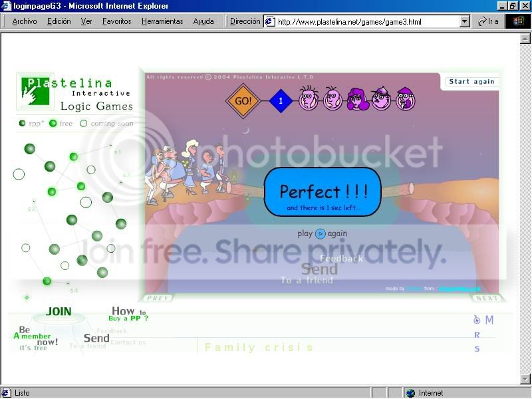Click the scrollbar down arrow
Image resolution: width=532 pixels, height=399 pixels.
[x=525, y=378]
